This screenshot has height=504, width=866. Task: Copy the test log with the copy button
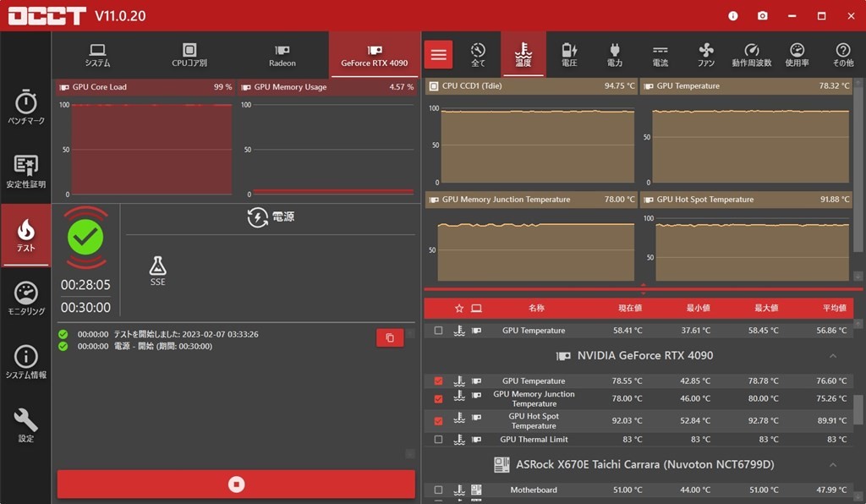click(x=389, y=337)
